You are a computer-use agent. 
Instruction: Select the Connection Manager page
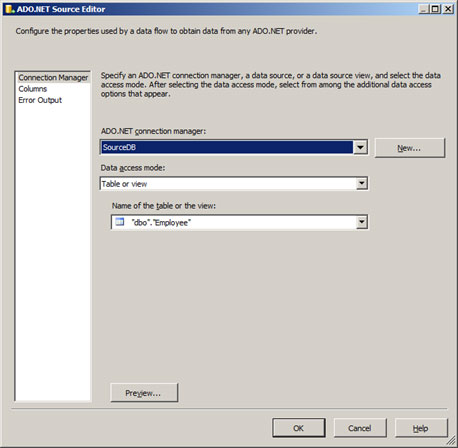tap(53, 78)
